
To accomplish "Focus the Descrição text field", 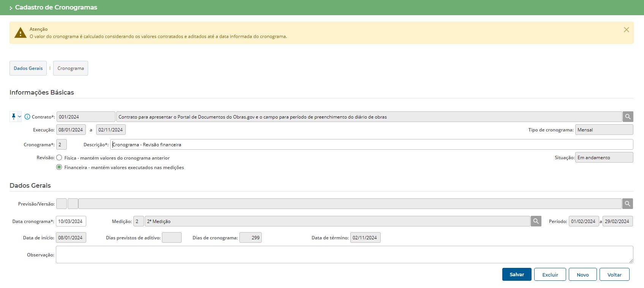I will (x=371, y=144).
